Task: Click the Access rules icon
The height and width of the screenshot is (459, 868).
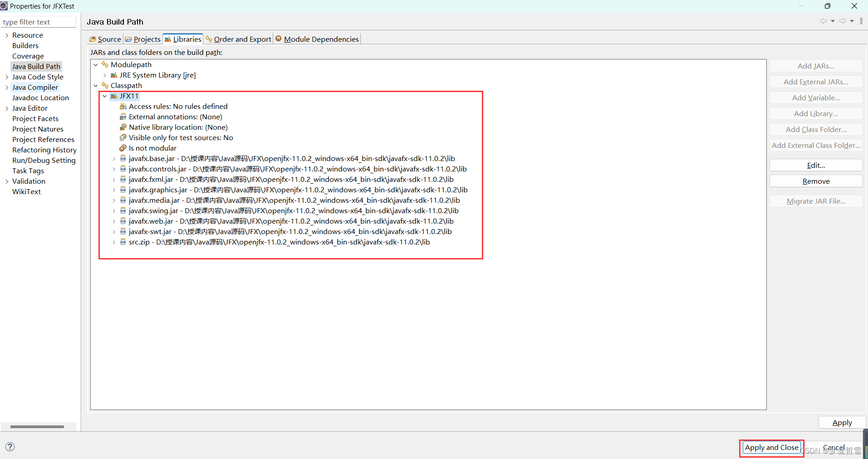Action: point(123,107)
